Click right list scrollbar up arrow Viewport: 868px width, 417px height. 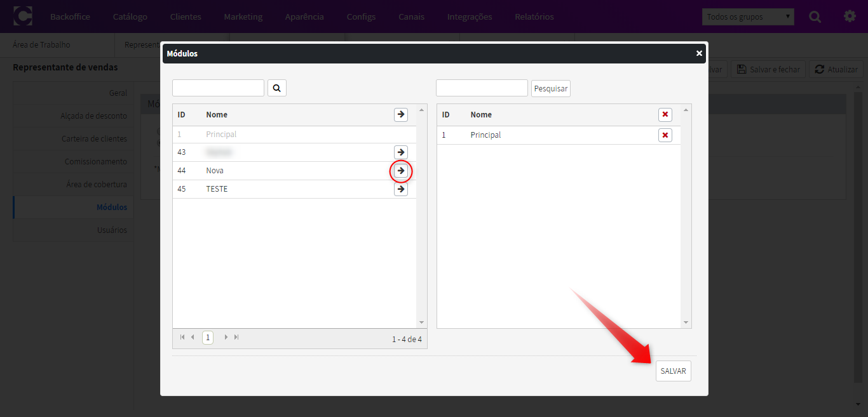[x=685, y=110]
